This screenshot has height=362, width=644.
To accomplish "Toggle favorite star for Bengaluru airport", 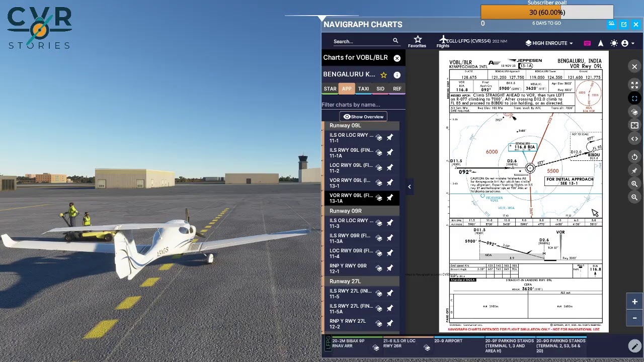I will tap(384, 75).
